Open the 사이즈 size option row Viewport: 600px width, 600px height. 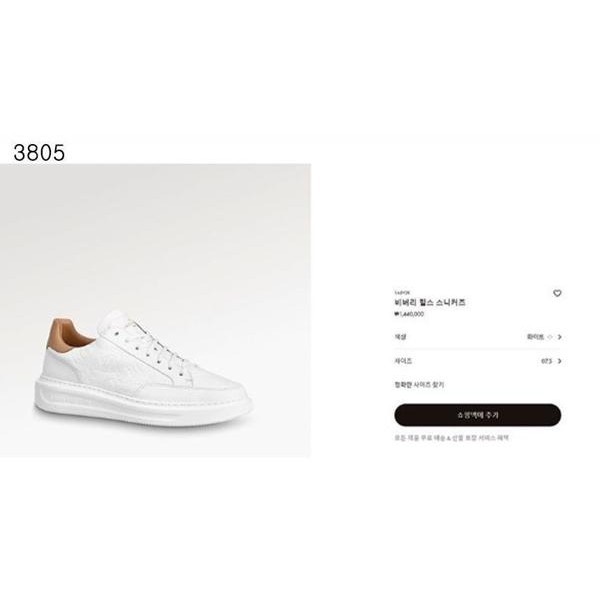(478, 361)
